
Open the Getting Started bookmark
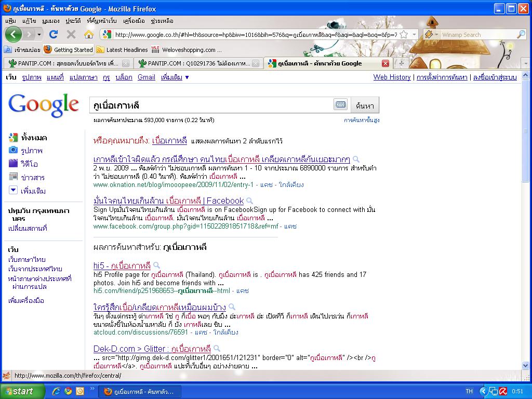click(69, 50)
